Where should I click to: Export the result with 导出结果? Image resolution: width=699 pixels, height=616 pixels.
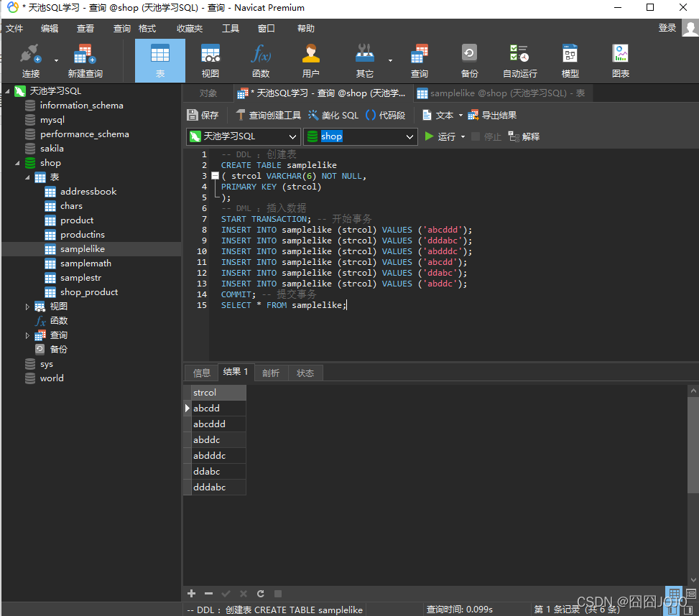[492, 116]
